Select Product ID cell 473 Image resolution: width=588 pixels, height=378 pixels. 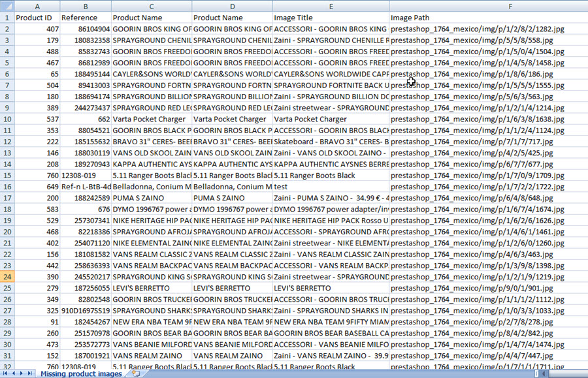tap(37, 344)
